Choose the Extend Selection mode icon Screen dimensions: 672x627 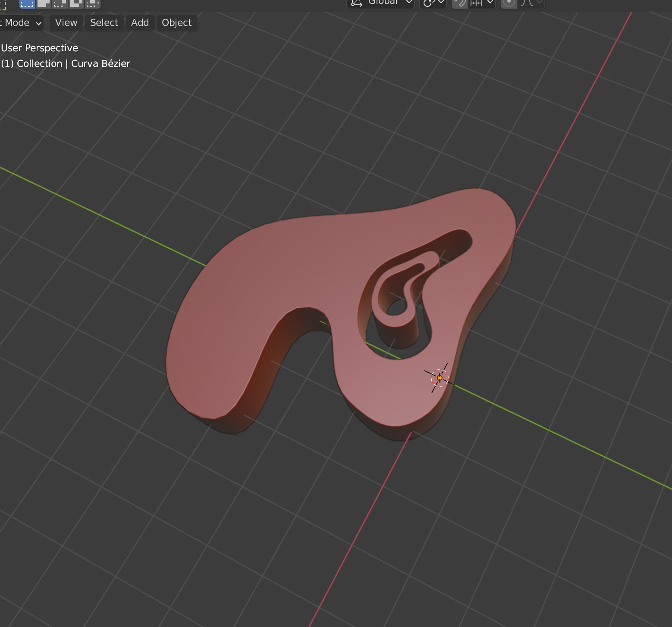43,3
